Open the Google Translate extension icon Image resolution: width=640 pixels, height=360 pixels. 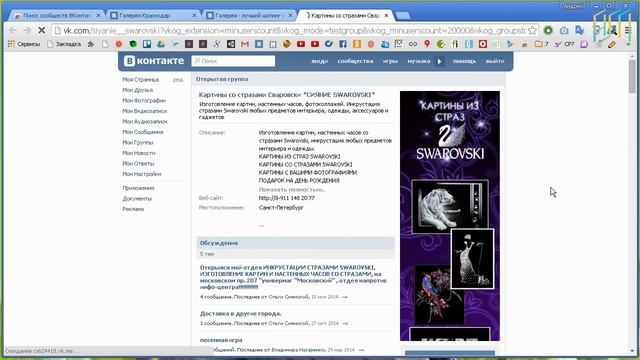coord(580,31)
